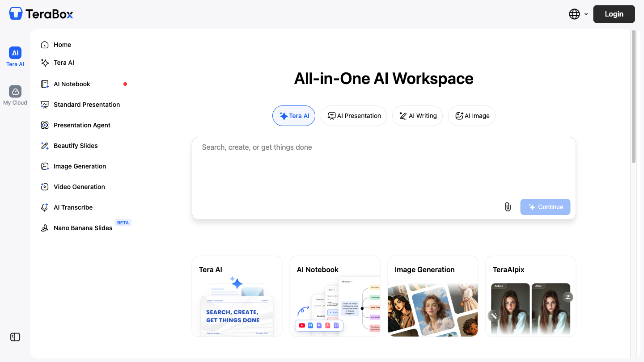Open the Tera AI rail icon

pyautogui.click(x=15, y=53)
